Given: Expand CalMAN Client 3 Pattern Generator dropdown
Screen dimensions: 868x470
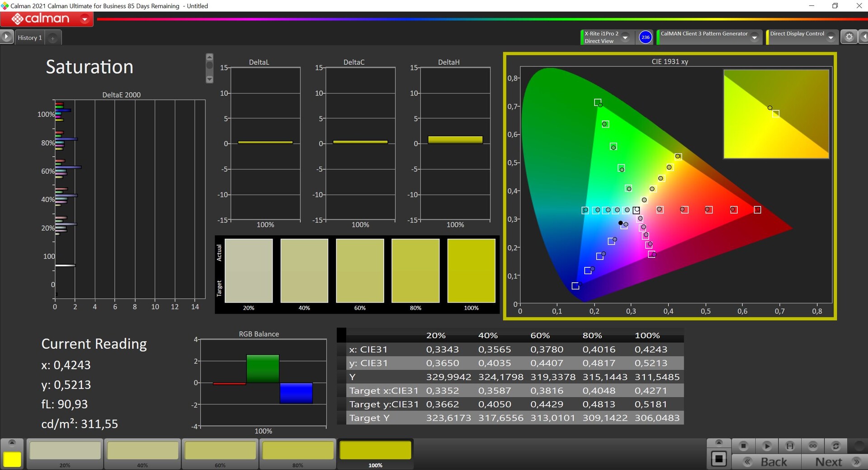Looking at the screenshot, I should coord(755,38).
